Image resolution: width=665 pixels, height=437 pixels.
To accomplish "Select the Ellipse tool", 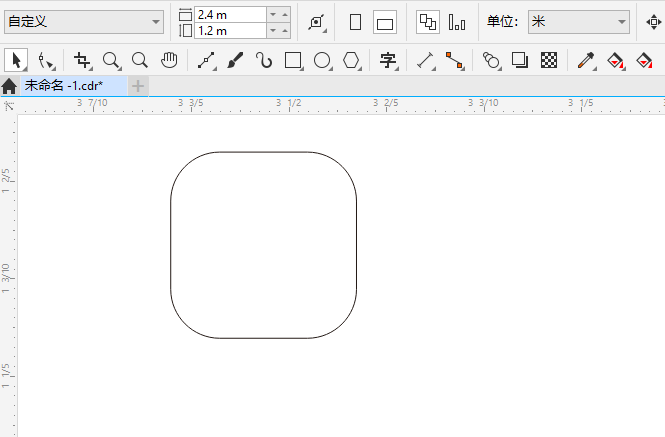I will [322, 61].
